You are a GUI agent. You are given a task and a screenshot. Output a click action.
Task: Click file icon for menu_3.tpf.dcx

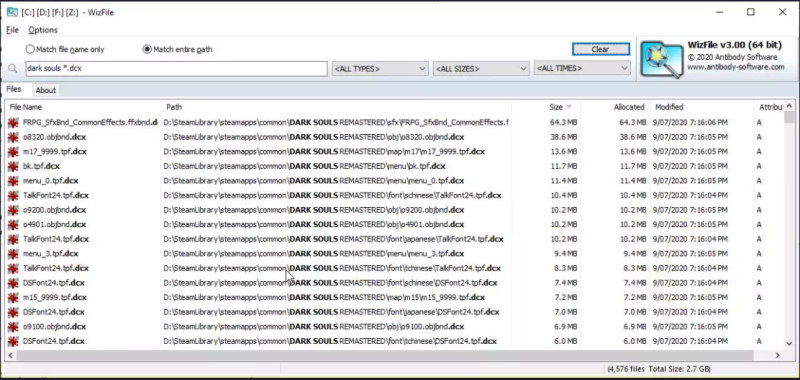13,254
